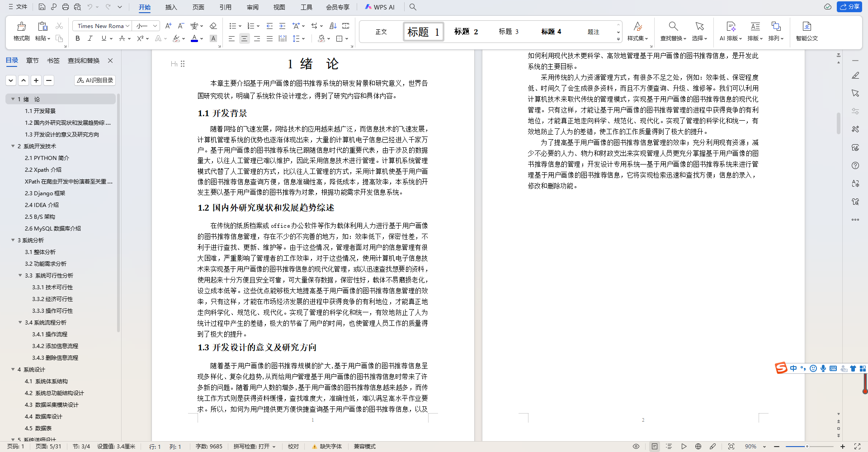Click the Style set (样式集) icon
Viewport: 868px width, 452px height.
tap(637, 26)
